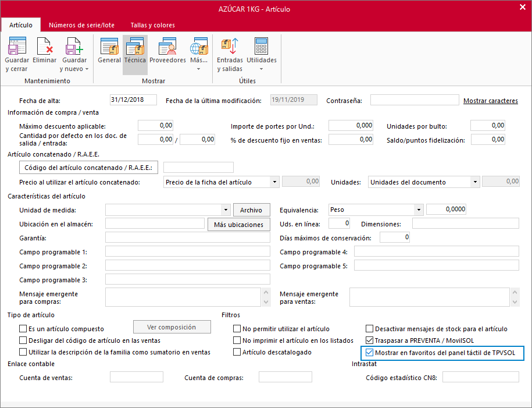This screenshot has width=532, height=408.
Task: Open the Más... view icon
Action: 199,46
